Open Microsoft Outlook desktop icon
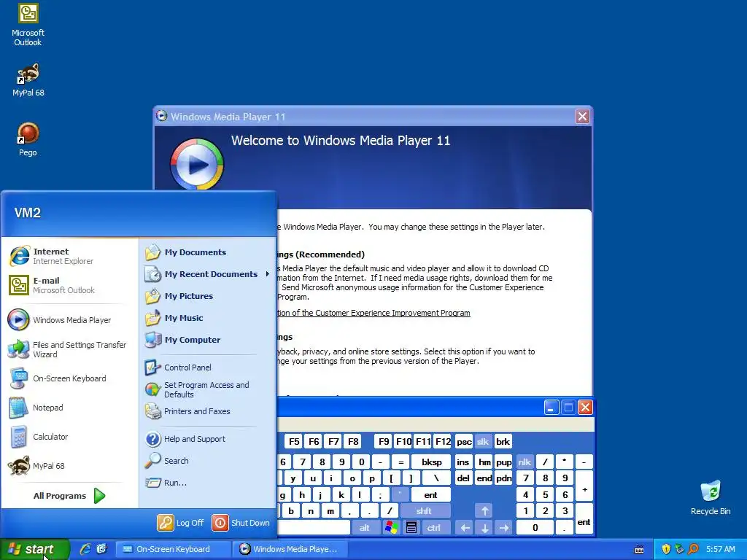This screenshot has height=560, width=747. click(x=28, y=25)
